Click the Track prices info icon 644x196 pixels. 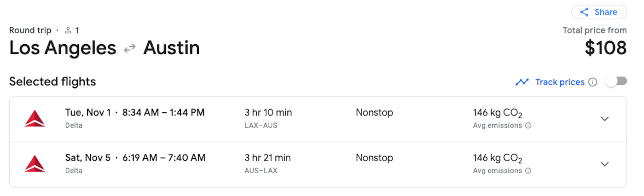pyautogui.click(x=592, y=82)
